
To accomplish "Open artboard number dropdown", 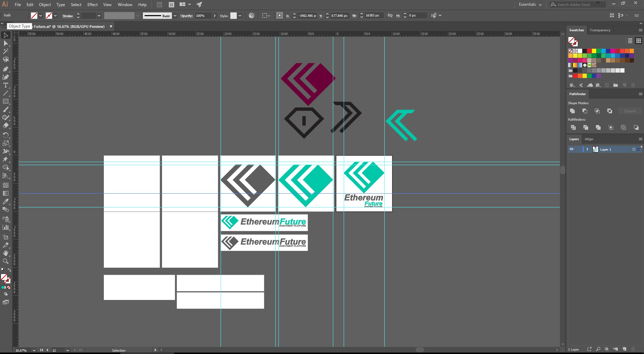I will tap(68, 350).
